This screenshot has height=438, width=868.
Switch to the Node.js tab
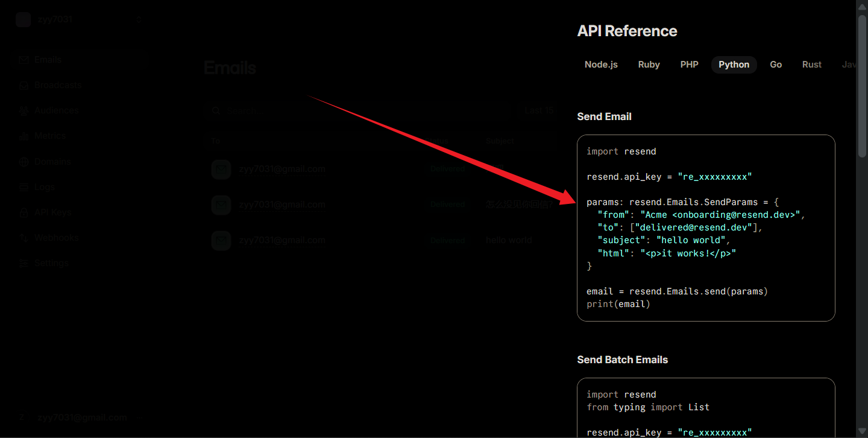point(601,65)
